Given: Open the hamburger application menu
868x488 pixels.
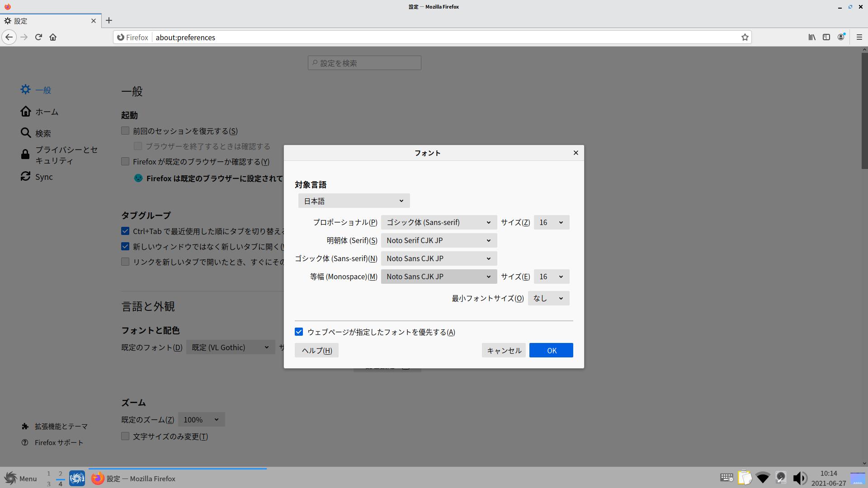Looking at the screenshot, I should click(x=859, y=37).
